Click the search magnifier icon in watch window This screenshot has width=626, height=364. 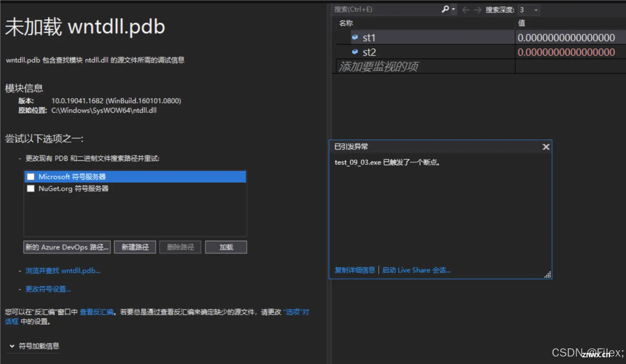point(445,9)
